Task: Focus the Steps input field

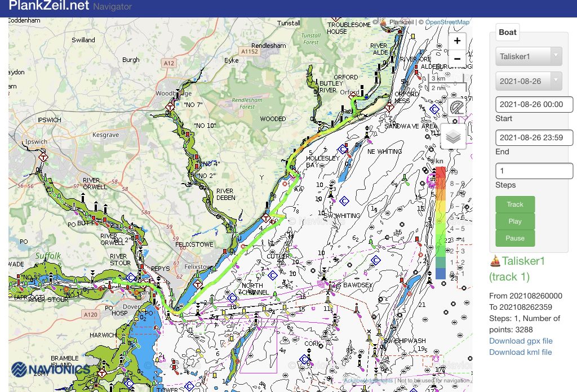Action: pos(534,171)
